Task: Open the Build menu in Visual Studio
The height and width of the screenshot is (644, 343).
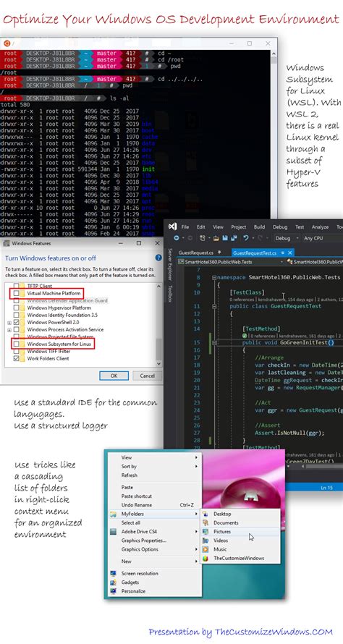Action: [x=259, y=226]
